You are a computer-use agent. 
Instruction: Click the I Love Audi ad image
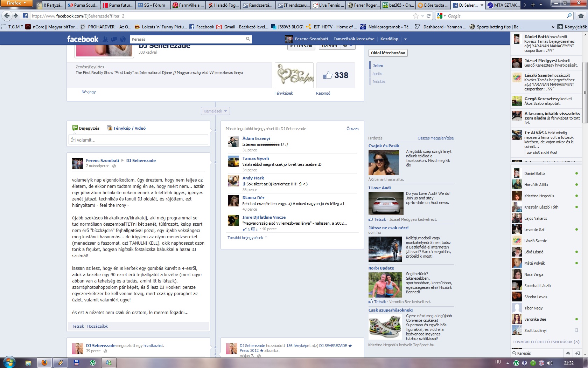(x=386, y=203)
